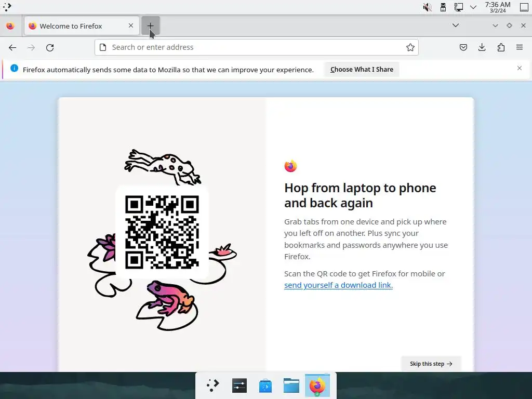Open the application launcher in top panel
Image resolution: width=532 pixels, height=399 pixels.
pos(7,7)
